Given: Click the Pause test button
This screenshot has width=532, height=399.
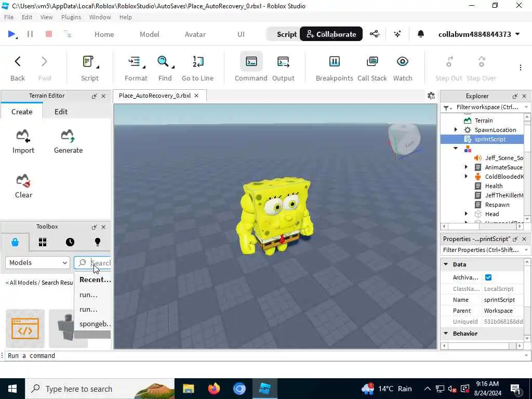Looking at the screenshot, I should click(30, 34).
